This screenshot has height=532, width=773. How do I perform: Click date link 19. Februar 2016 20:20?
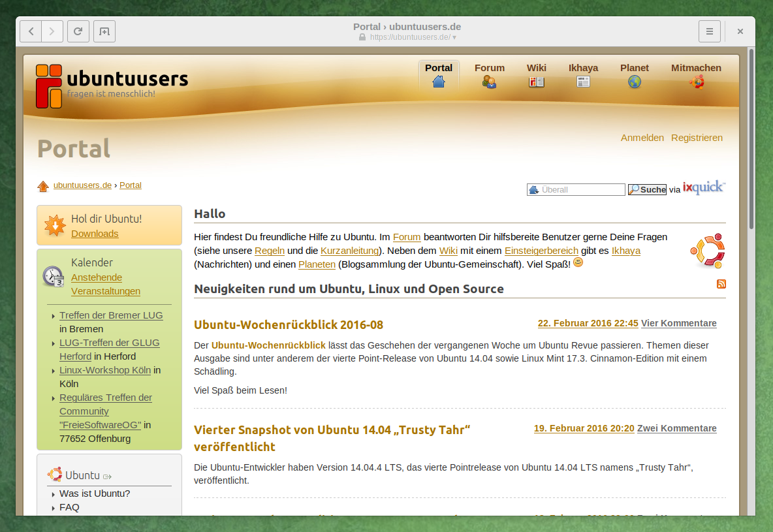(584, 428)
